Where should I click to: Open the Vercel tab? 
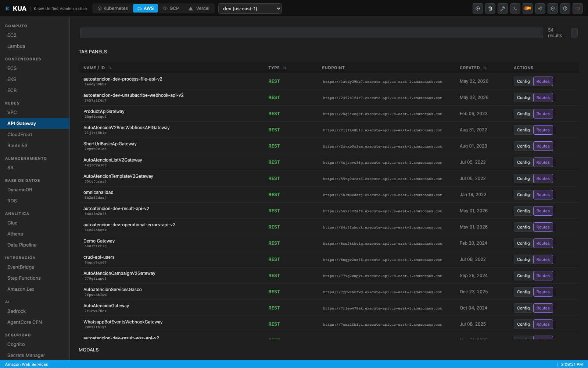pyautogui.click(x=199, y=8)
